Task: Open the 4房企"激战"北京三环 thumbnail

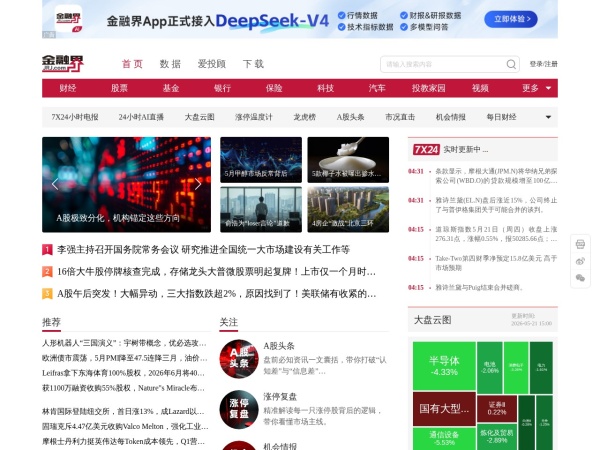Action: 348,209
